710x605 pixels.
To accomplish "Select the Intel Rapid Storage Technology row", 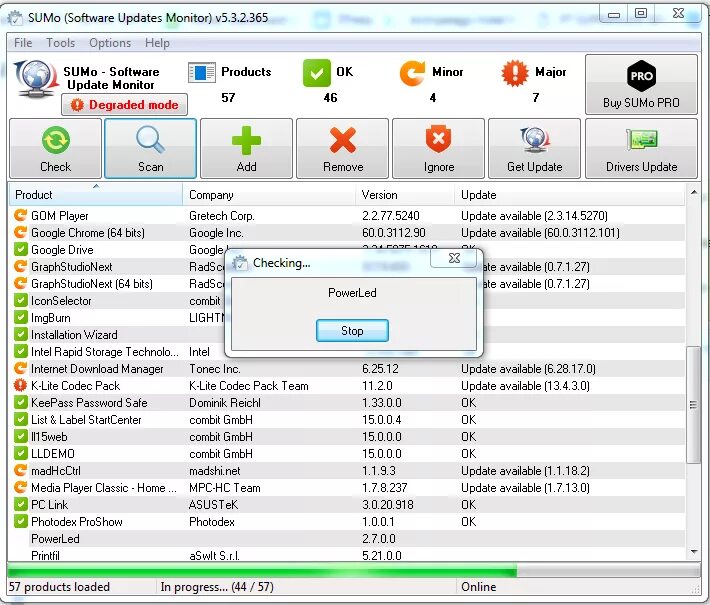I will pyautogui.click(x=346, y=351).
